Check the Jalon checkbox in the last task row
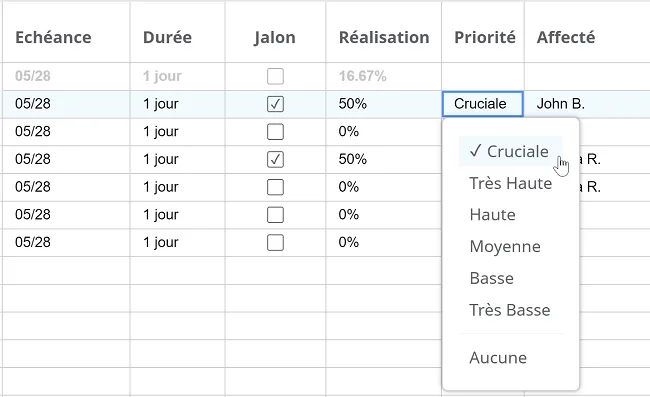 point(275,242)
